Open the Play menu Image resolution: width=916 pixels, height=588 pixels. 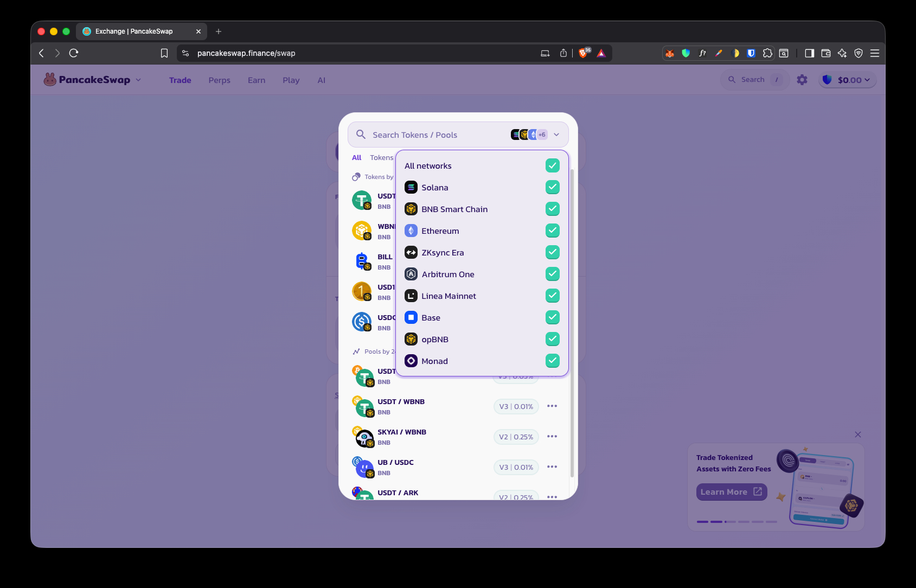coord(291,80)
